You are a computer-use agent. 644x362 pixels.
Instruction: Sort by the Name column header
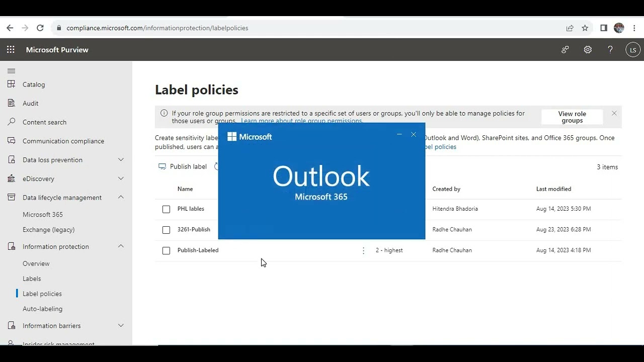tap(185, 189)
